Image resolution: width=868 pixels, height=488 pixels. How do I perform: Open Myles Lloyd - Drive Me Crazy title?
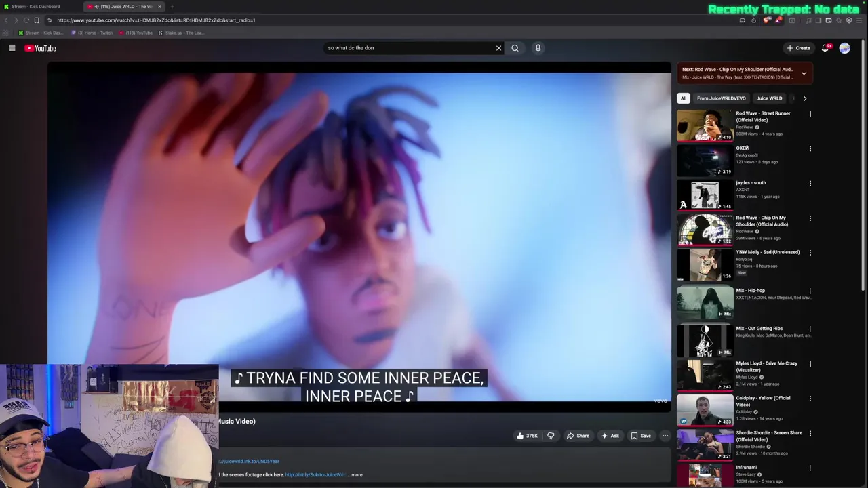pos(767,367)
